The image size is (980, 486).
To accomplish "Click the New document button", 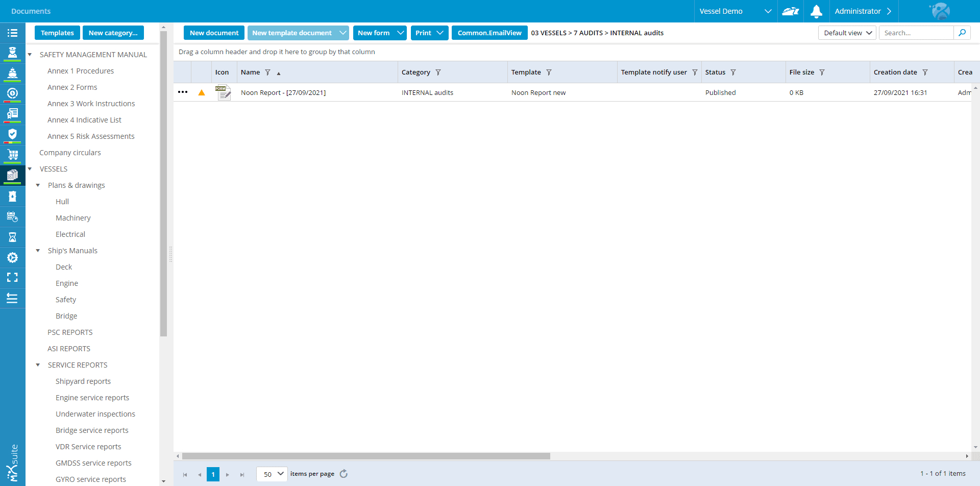I will coord(214,33).
